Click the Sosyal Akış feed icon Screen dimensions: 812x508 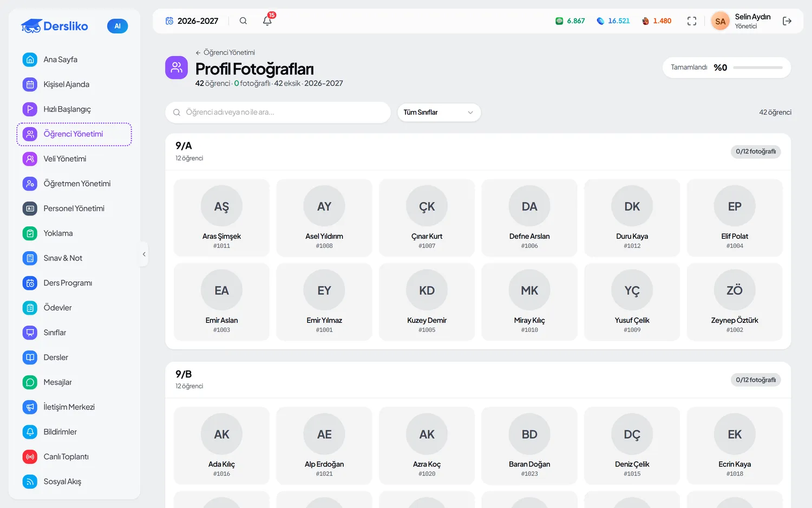click(x=30, y=482)
